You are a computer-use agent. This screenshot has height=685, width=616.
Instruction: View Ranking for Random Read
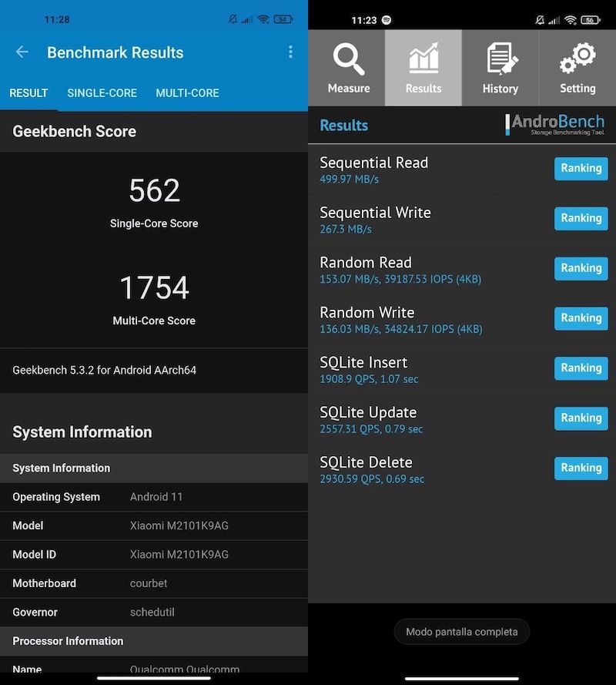[x=581, y=269]
